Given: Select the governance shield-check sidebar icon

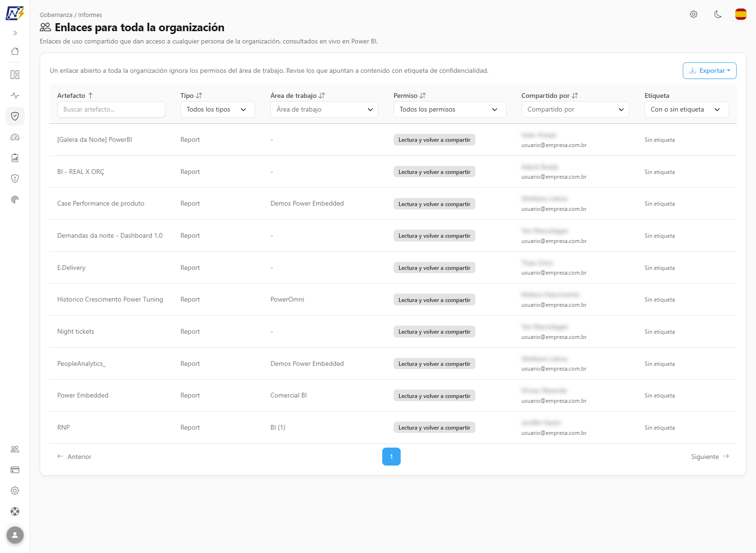Looking at the screenshot, I should click(15, 116).
